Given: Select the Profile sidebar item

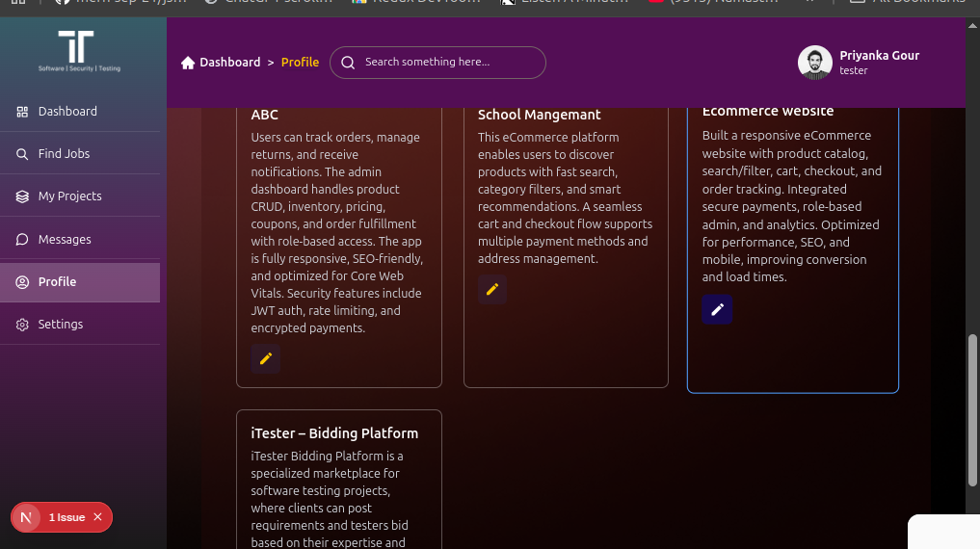Looking at the screenshot, I should coord(58,282).
